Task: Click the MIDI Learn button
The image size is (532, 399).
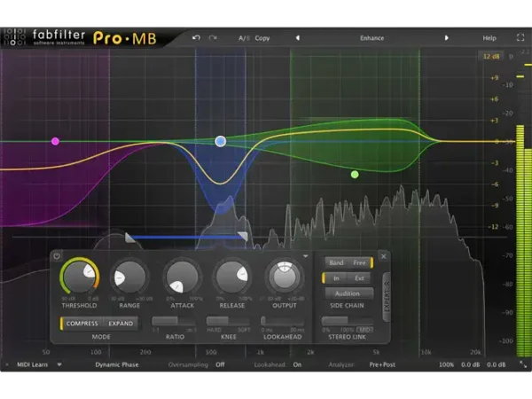Action: coord(32,364)
